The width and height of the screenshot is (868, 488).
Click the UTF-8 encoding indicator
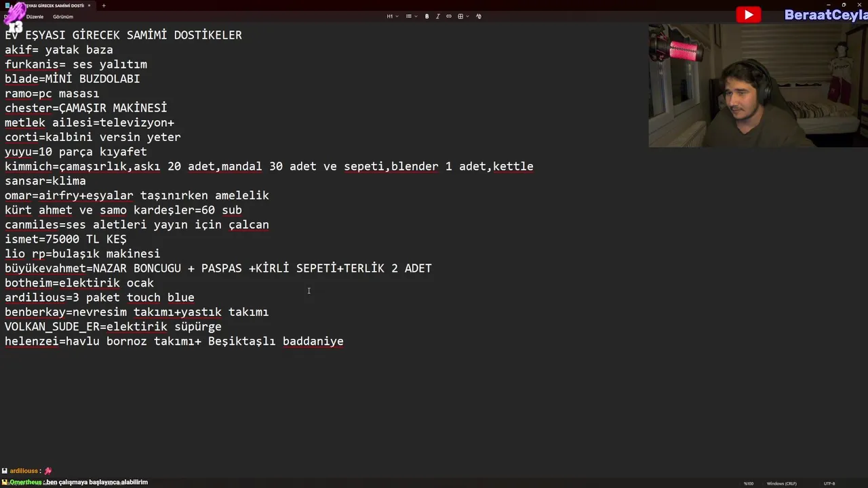point(829,483)
